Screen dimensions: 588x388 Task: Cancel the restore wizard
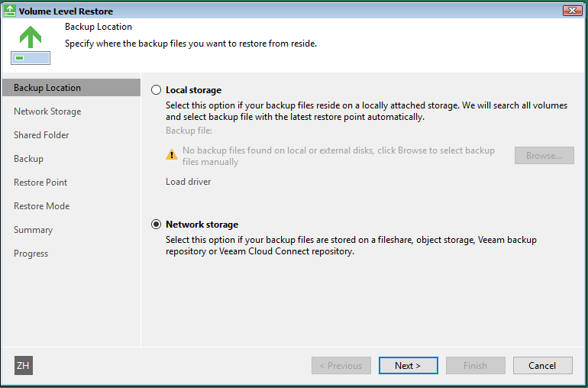pyautogui.click(x=542, y=366)
